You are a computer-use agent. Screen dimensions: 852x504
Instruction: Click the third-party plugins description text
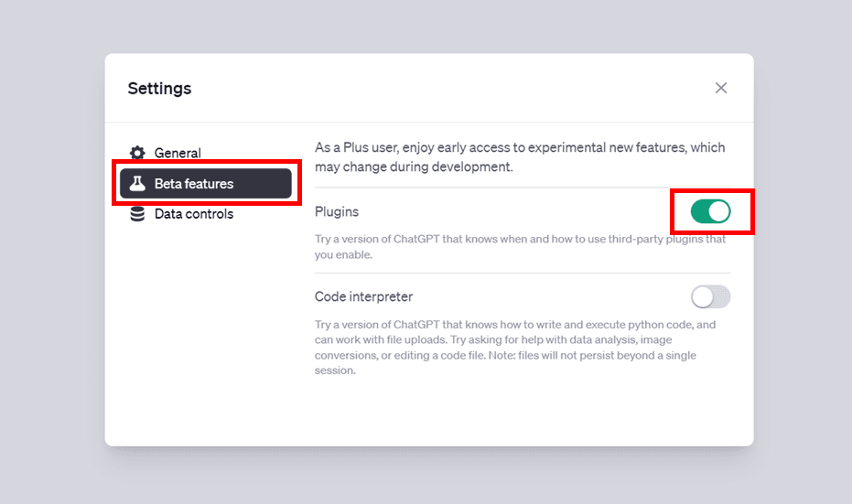point(520,247)
